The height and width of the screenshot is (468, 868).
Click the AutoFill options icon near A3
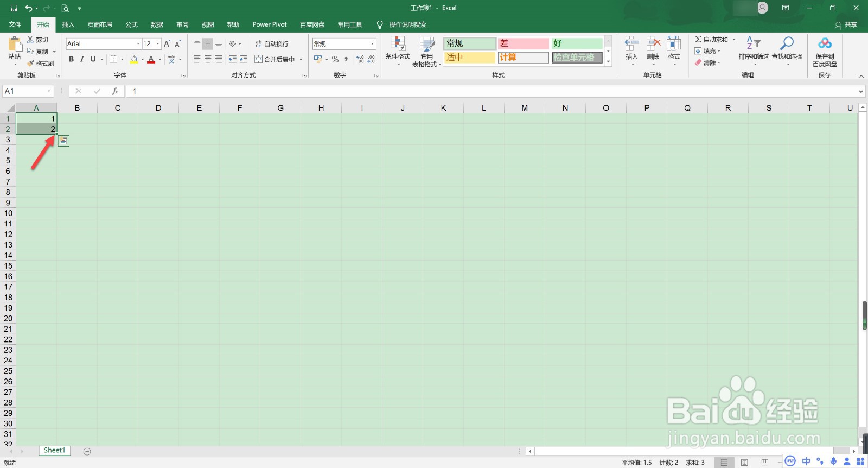pos(63,141)
